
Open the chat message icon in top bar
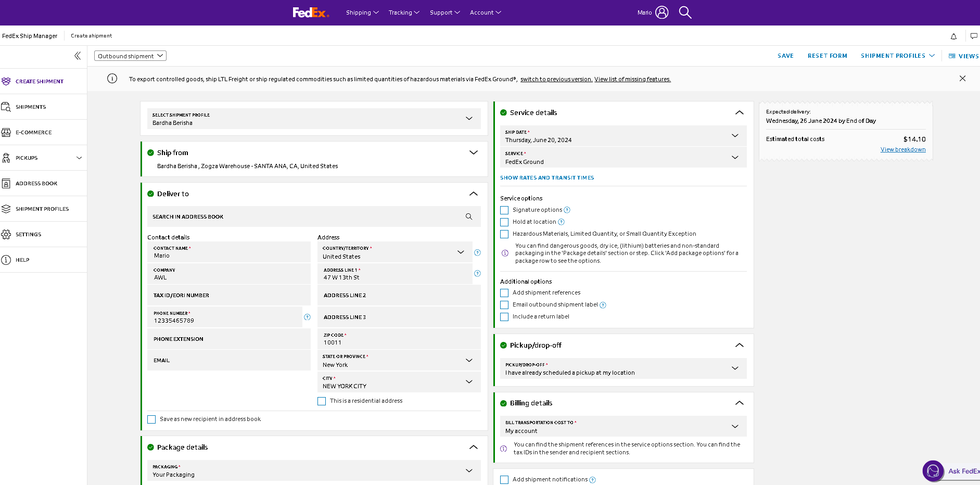(974, 36)
